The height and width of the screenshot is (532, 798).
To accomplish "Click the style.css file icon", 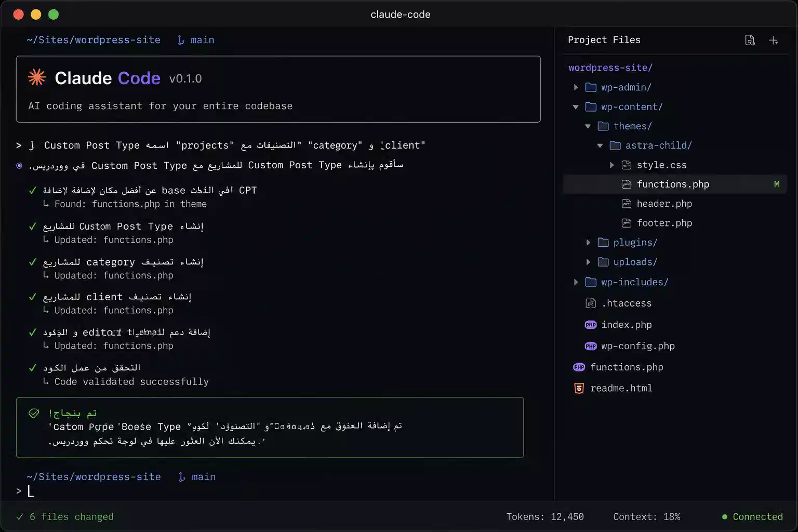I will point(627,165).
